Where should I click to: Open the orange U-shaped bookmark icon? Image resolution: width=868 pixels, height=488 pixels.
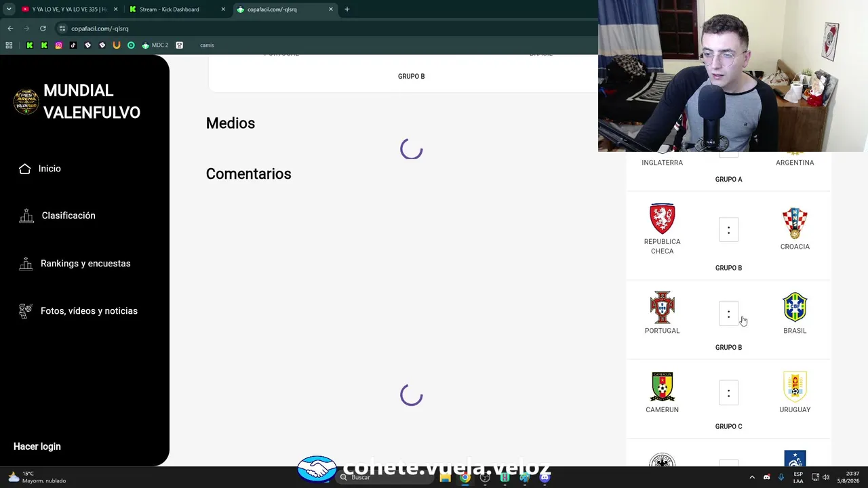(117, 45)
